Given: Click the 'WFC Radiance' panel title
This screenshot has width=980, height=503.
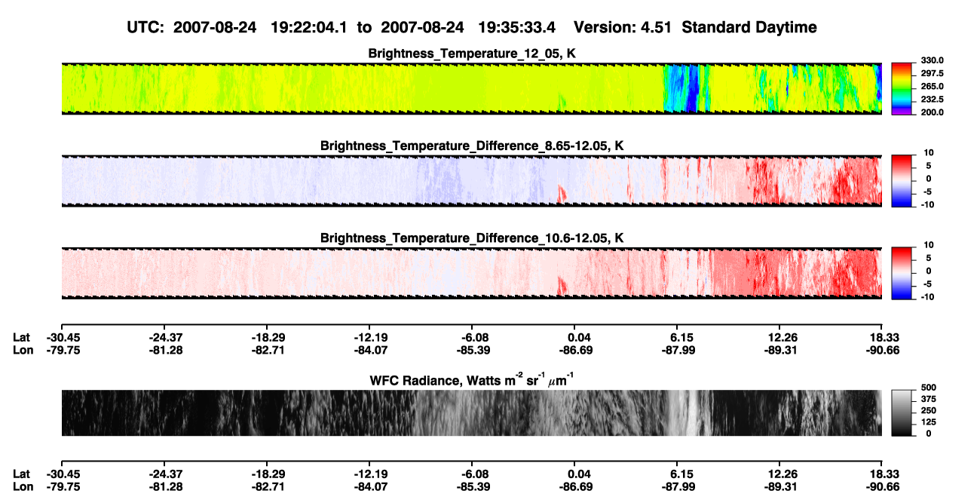Looking at the screenshot, I should (x=472, y=379).
